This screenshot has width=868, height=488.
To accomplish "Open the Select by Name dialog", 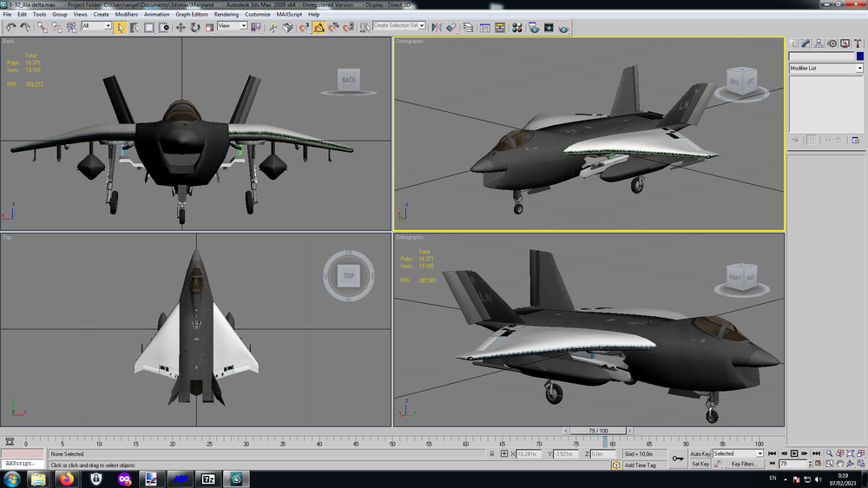I will pyautogui.click(x=135, y=27).
